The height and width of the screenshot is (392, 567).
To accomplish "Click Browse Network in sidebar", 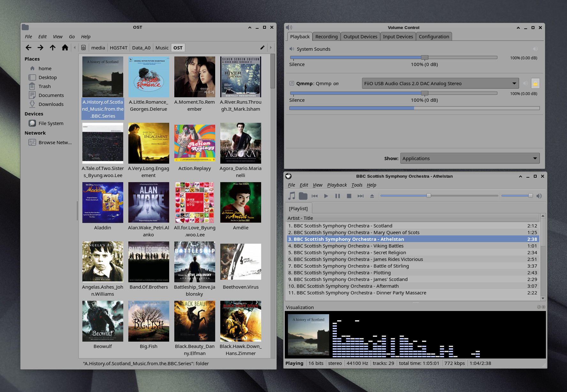I will click(55, 143).
